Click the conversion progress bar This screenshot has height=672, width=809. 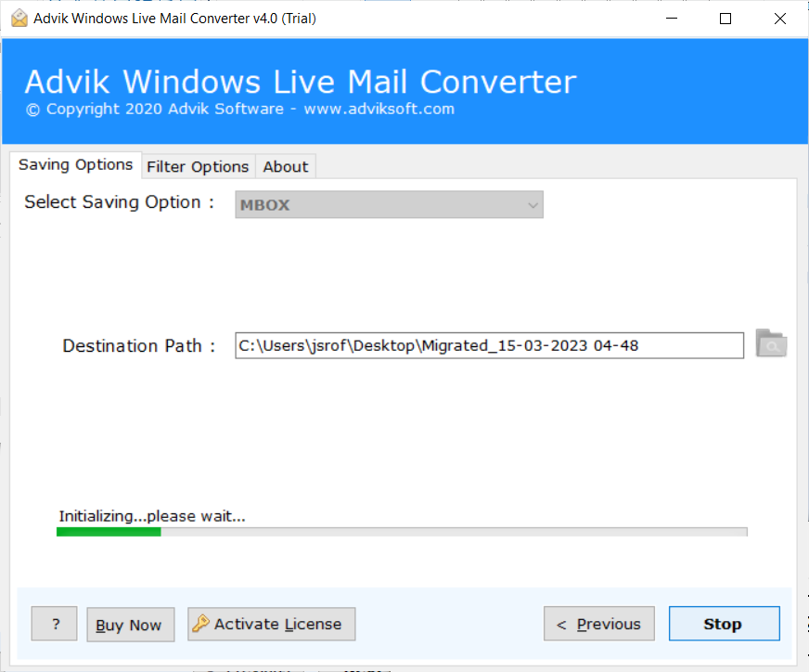402,532
